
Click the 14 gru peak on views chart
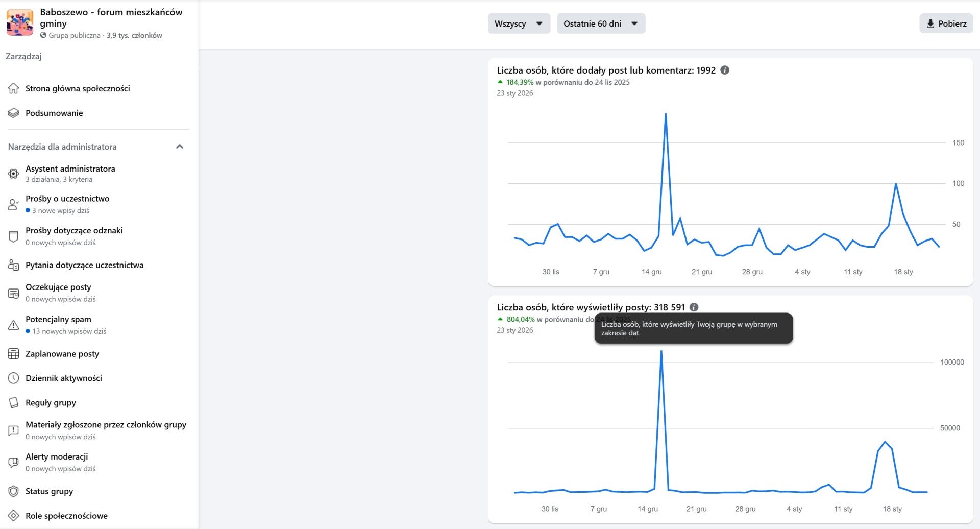tap(661, 351)
